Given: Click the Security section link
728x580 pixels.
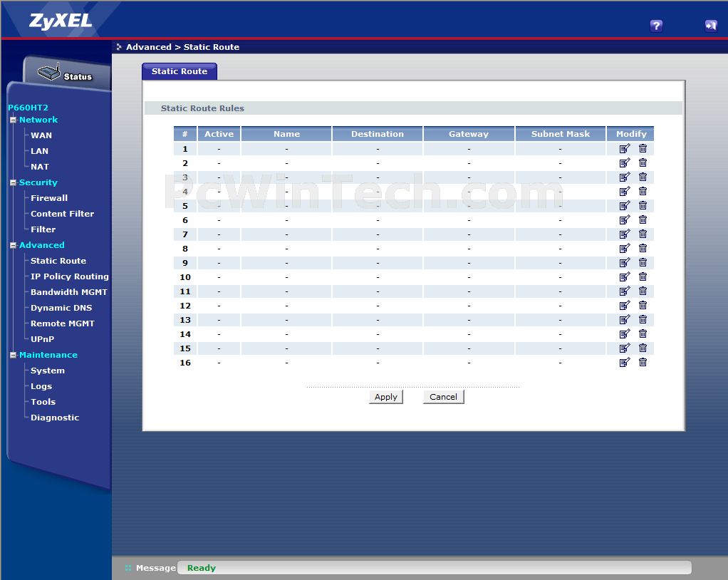Looking at the screenshot, I should coord(38,182).
